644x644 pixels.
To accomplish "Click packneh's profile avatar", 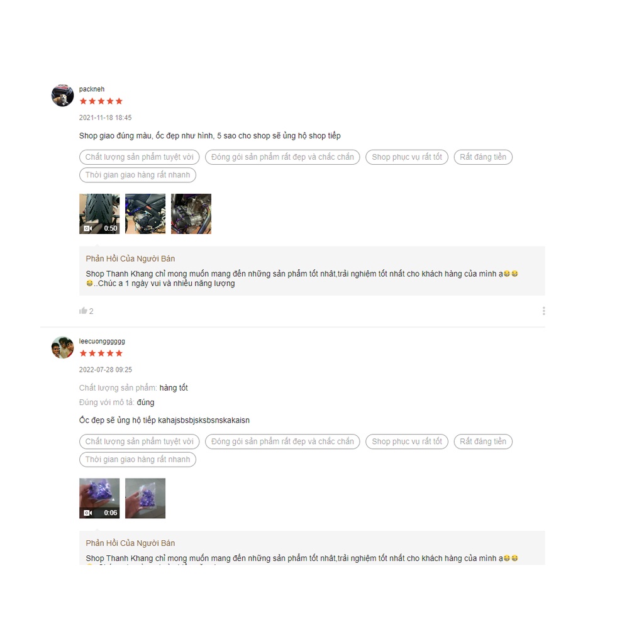I will pyautogui.click(x=62, y=96).
